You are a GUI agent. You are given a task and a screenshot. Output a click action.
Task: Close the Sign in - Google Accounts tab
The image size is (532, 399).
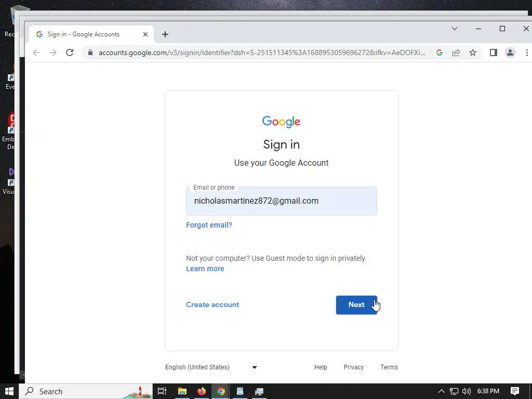(145, 34)
